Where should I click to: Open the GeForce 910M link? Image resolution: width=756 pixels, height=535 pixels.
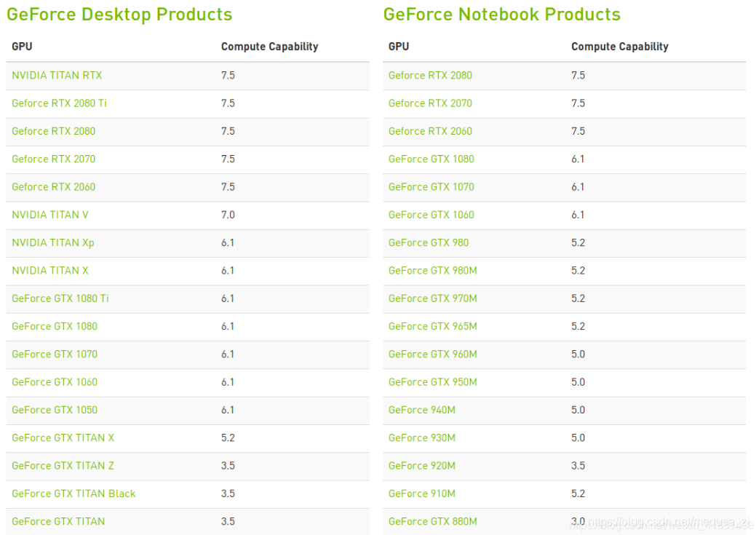point(422,494)
